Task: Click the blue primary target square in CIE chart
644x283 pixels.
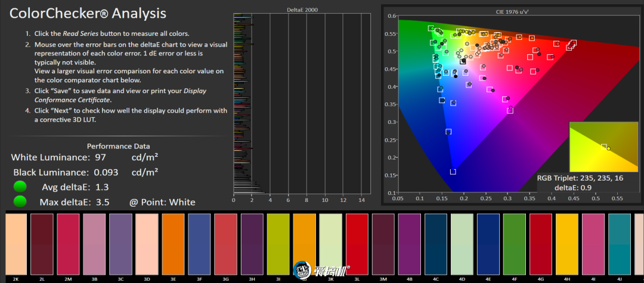Action: click(x=453, y=172)
